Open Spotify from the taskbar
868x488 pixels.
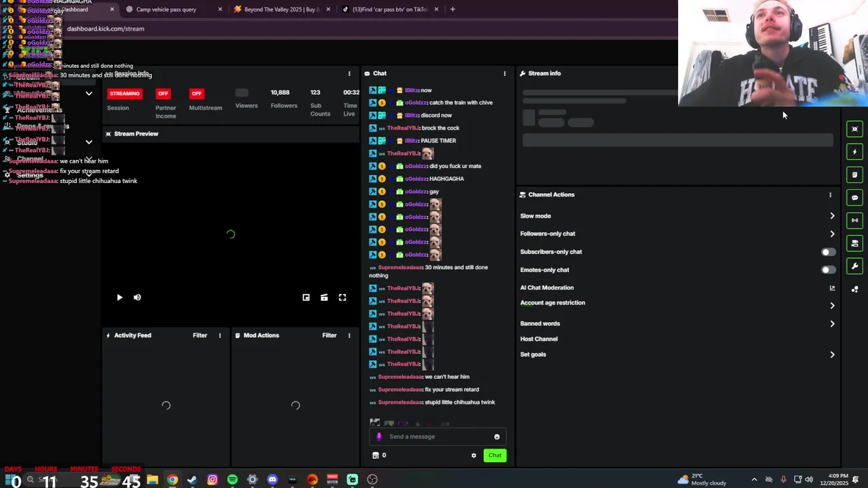(x=233, y=480)
